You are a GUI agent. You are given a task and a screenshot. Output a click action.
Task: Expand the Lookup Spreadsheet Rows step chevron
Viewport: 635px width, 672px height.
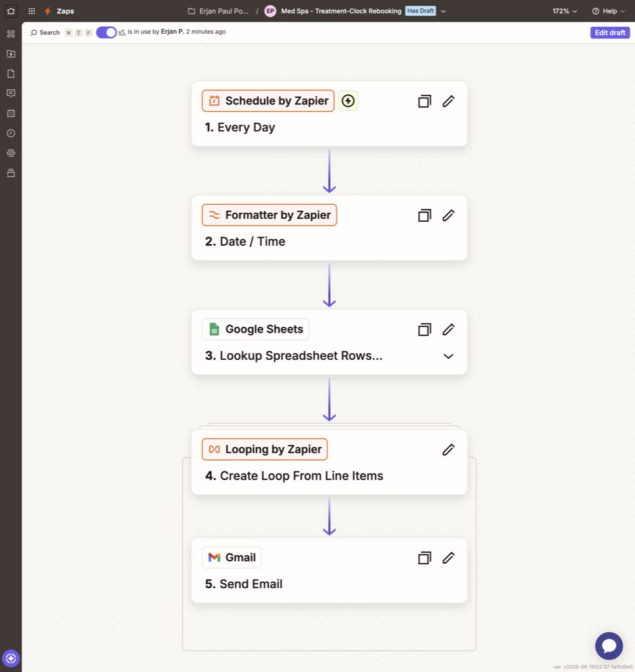coord(448,356)
